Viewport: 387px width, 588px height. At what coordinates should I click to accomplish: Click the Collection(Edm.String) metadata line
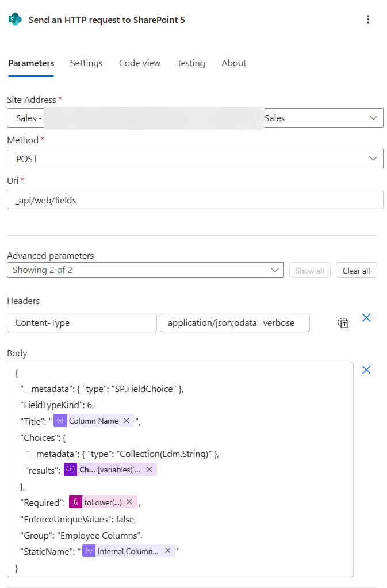click(x=122, y=454)
